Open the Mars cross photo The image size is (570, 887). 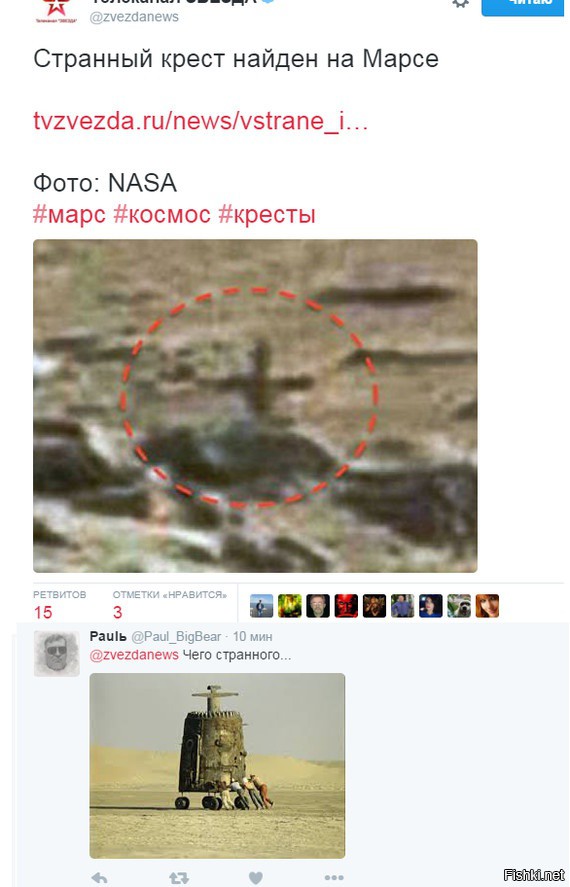(x=255, y=406)
